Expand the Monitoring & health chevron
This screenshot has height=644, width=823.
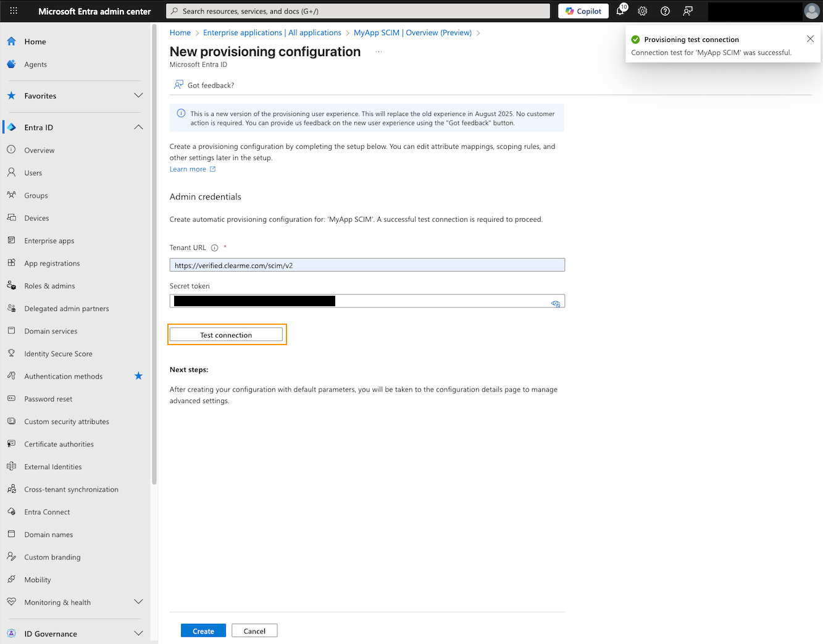(x=138, y=602)
